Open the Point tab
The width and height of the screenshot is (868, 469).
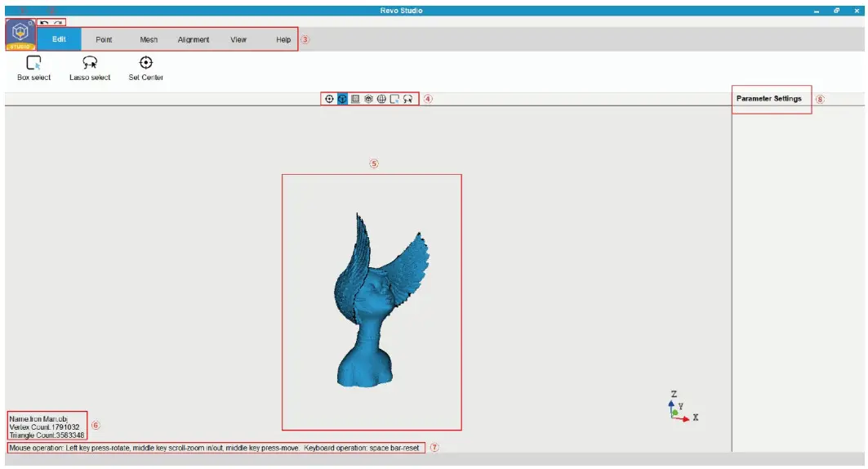click(x=104, y=39)
